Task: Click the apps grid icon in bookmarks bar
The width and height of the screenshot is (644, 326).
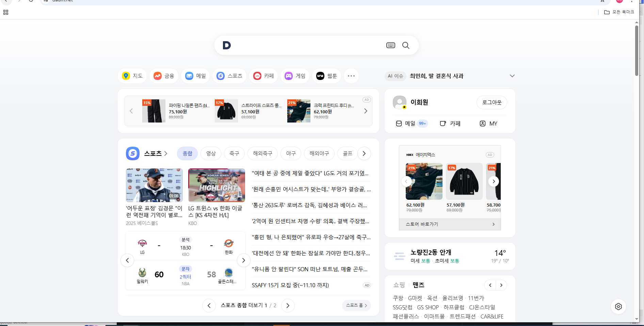Action: [6, 12]
